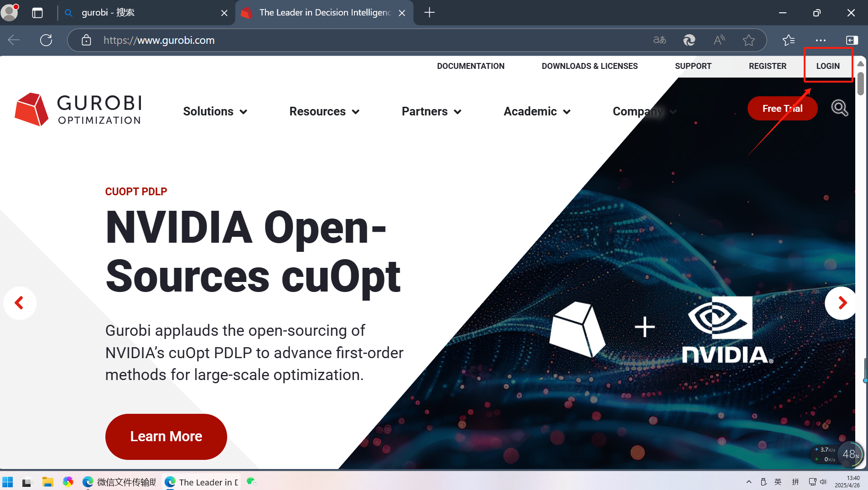Screen dimensions: 868x490
Task: Click the CUOPT PDLP heading text
Action: click(136, 192)
